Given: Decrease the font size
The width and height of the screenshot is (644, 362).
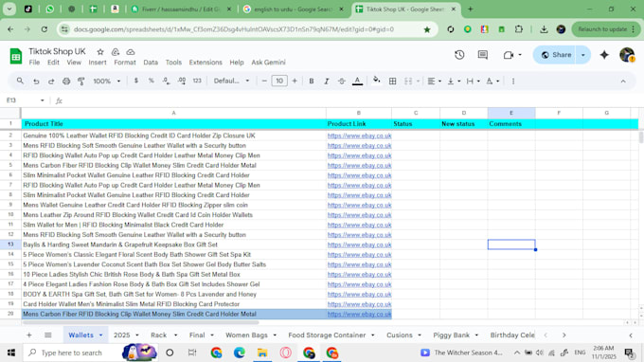Looking at the screenshot, I should tap(264, 81).
